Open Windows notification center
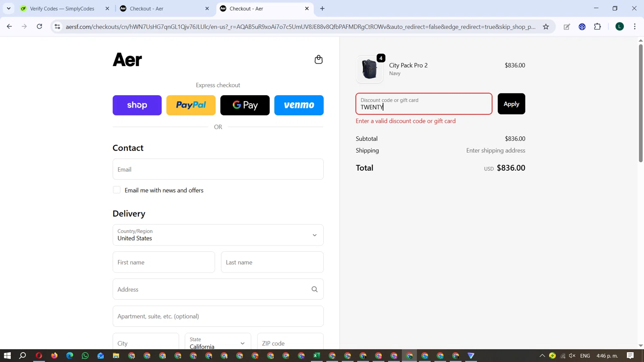644x362 pixels. (630, 356)
